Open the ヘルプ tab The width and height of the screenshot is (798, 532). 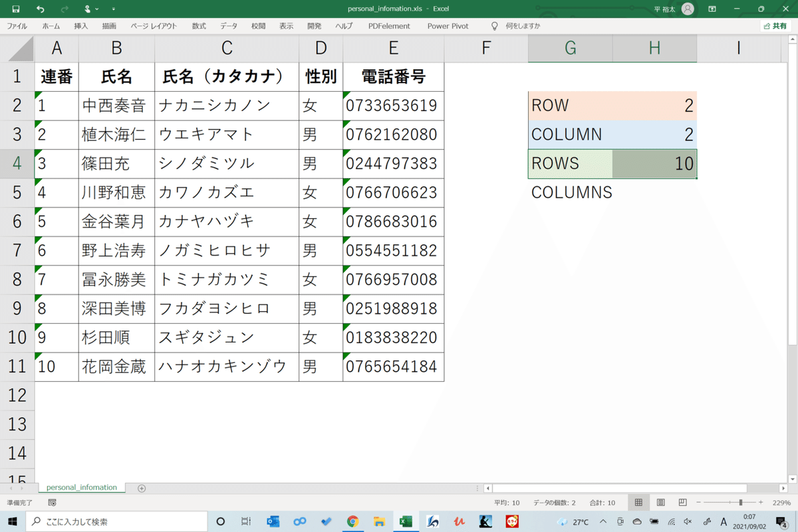344,26
